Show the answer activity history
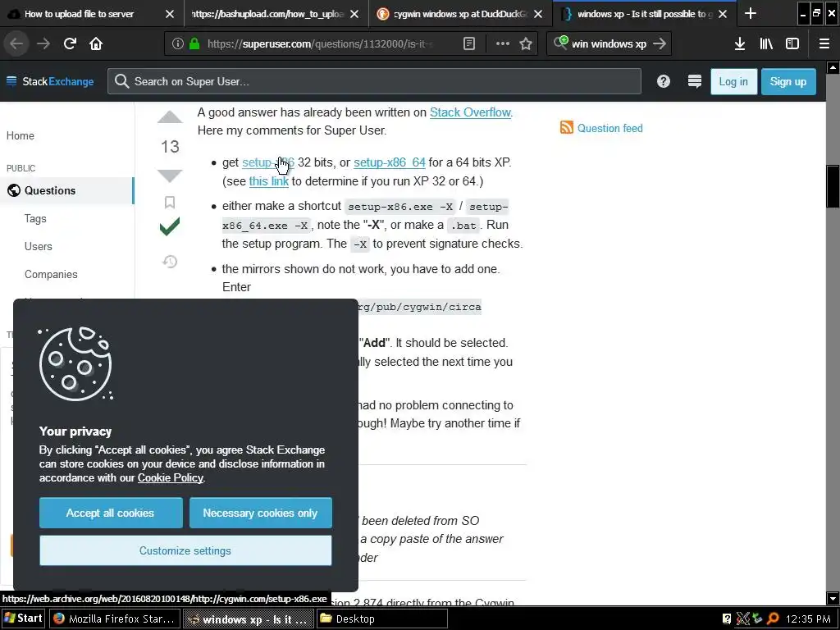This screenshot has width=840, height=630. pyautogui.click(x=170, y=262)
